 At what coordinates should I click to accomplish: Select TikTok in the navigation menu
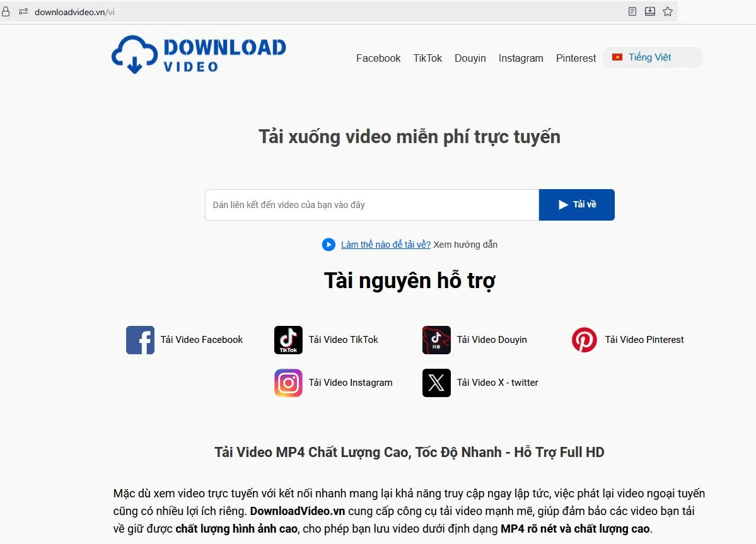pos(427,58)
